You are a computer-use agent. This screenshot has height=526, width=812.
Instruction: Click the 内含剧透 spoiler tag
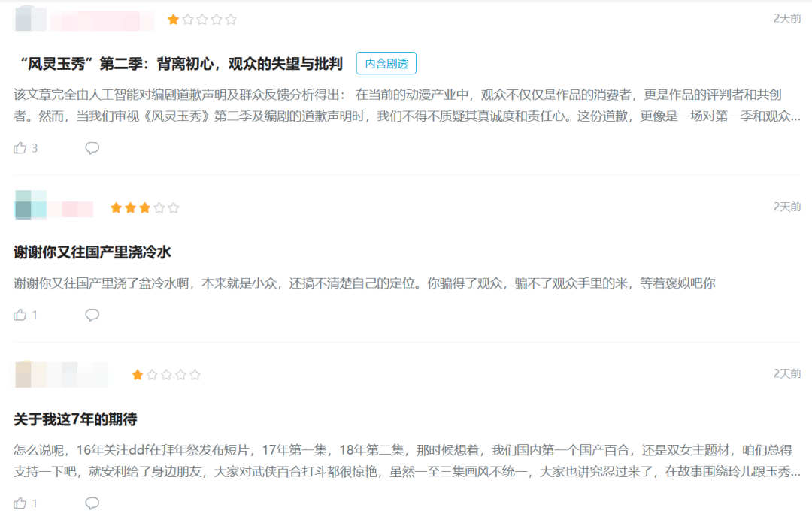[386, 64]
